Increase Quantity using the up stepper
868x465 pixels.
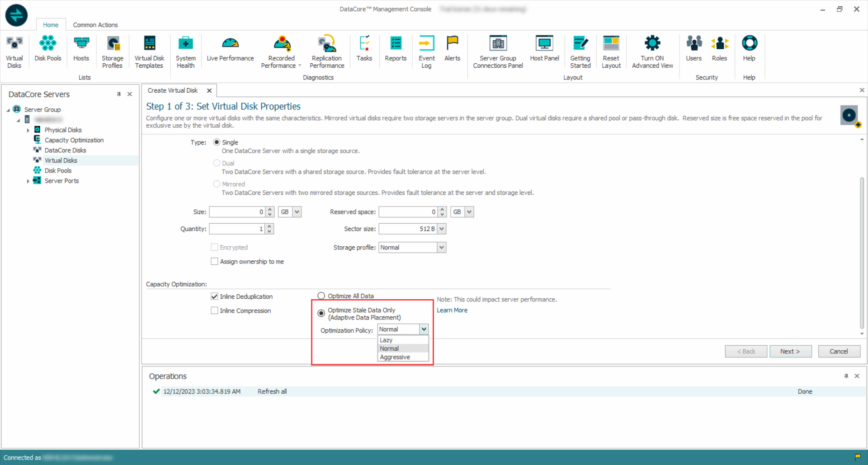point(269,226)
